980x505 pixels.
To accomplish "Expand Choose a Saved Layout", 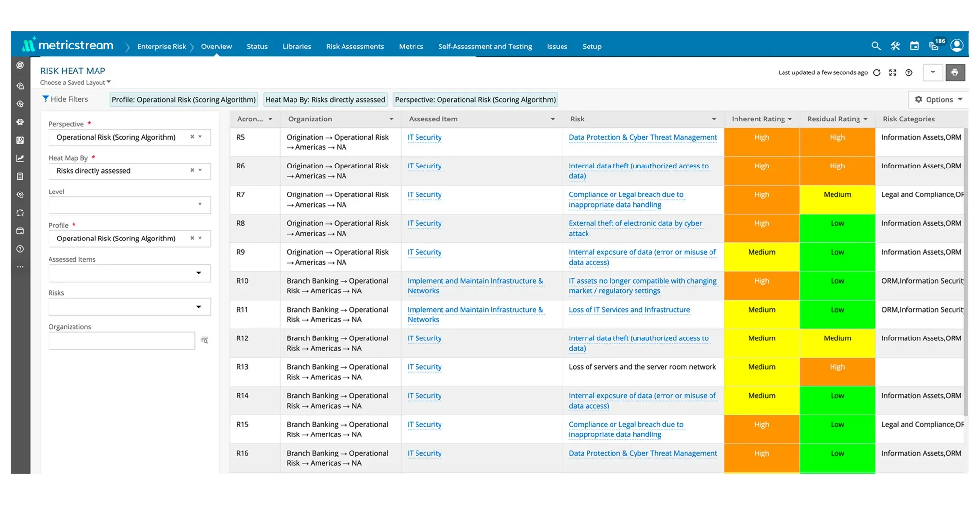I will tap(75, 82).
